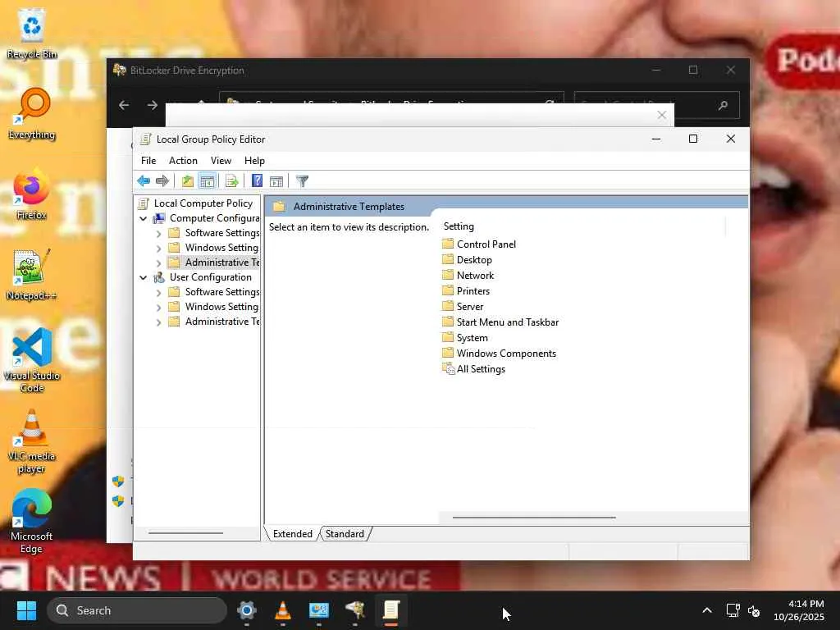Close the blank dialog behind Group Policy Editor
840x630 pixels.
pos(662,115)
